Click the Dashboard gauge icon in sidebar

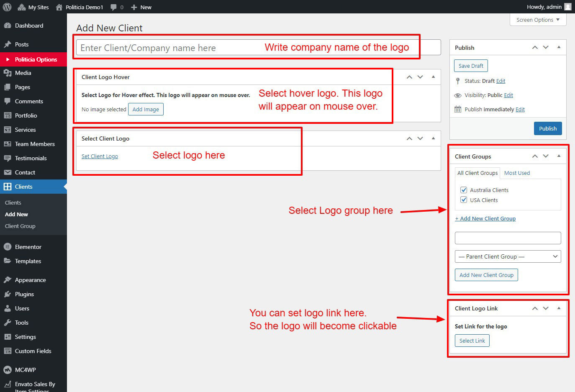coord(7,26)
